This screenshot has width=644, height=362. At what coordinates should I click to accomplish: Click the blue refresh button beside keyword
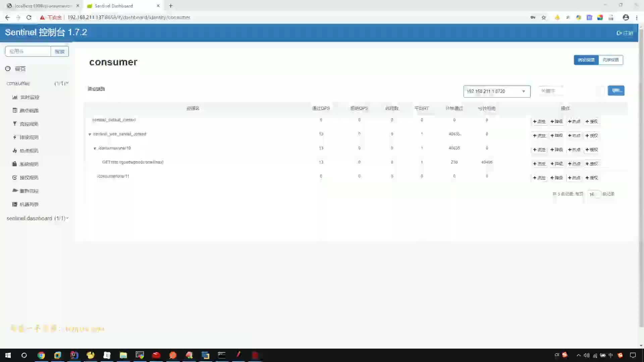click(616, 90)
